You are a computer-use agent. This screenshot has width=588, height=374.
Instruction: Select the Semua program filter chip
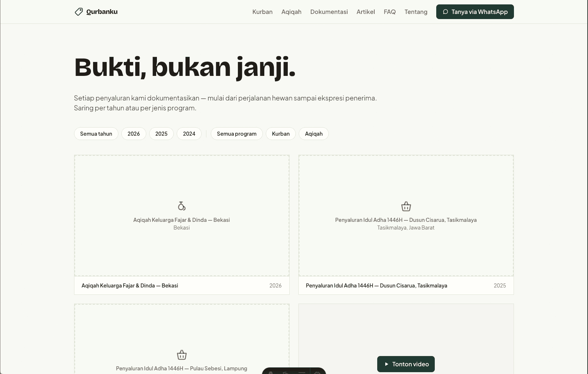(237, 134)
